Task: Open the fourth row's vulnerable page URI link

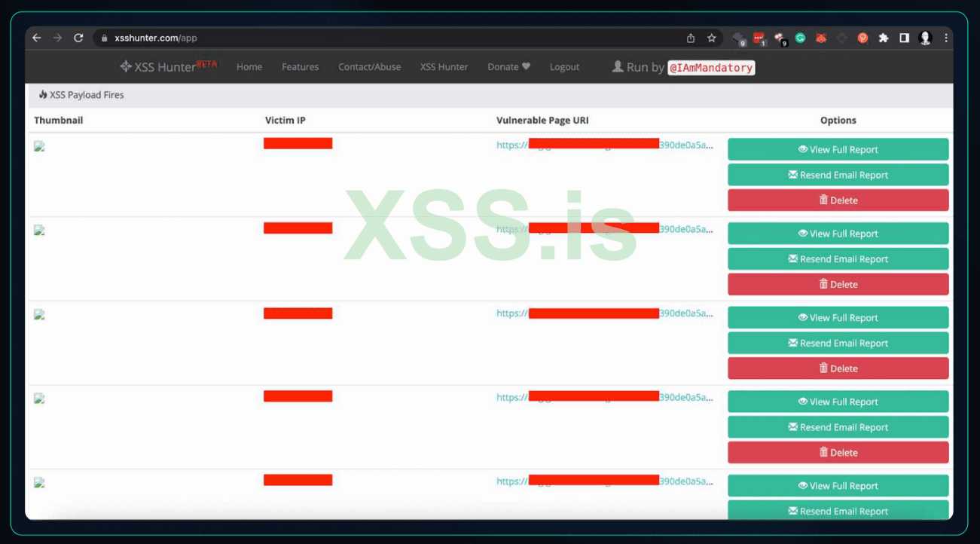Action: click(x=604, y=398)
